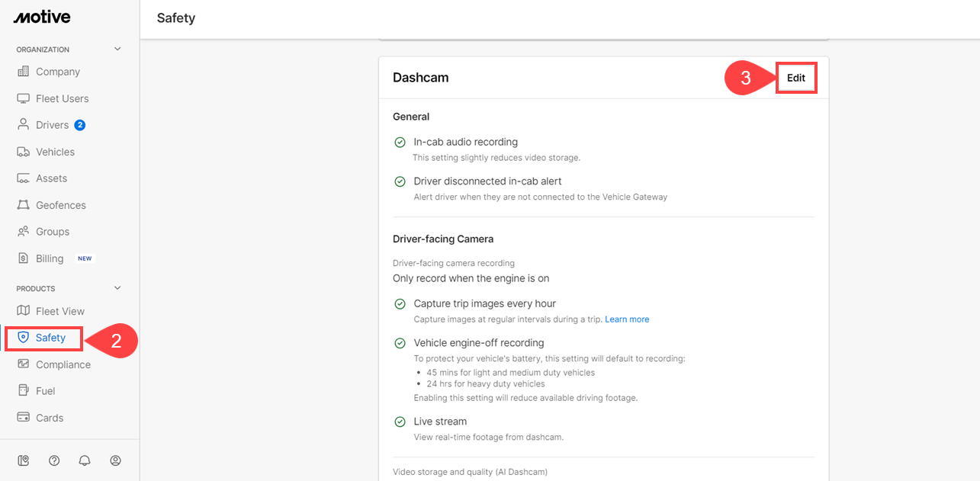Open the map bookmark icon in footer

click(x=24, y=460)
